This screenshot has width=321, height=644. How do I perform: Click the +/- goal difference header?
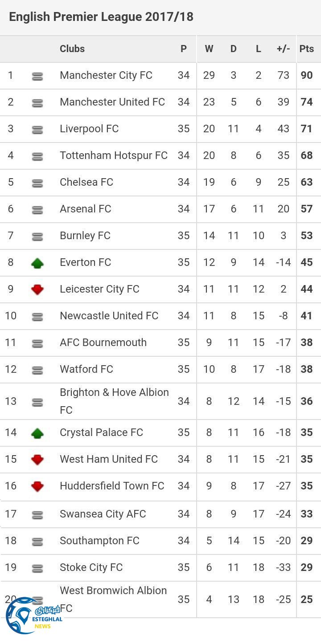[x=283, y=49]
